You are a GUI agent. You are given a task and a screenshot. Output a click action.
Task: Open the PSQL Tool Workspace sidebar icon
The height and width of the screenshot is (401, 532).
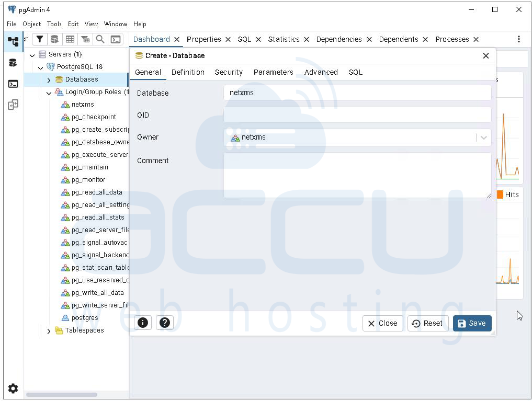[13, 84]
